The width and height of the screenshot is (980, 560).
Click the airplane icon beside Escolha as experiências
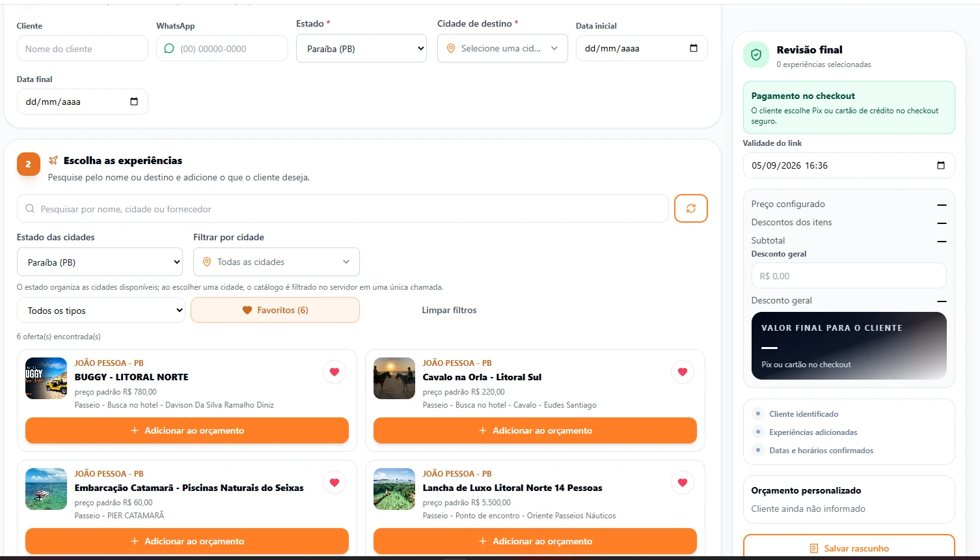[x=53, y=160]
